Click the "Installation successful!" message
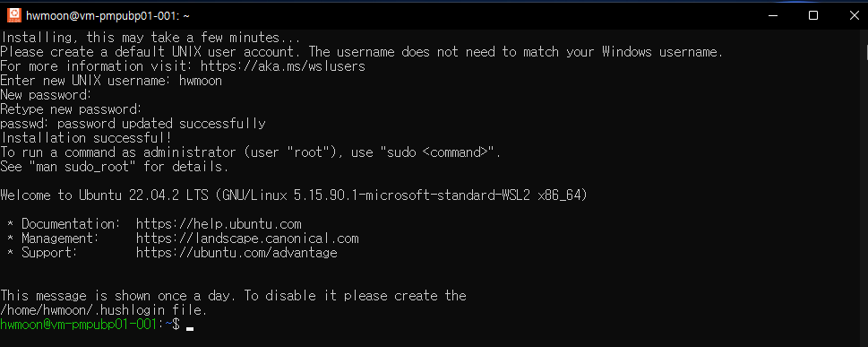The height and width of the screenshot is (347, 868). pyautogui.click(x=86, y=138)
